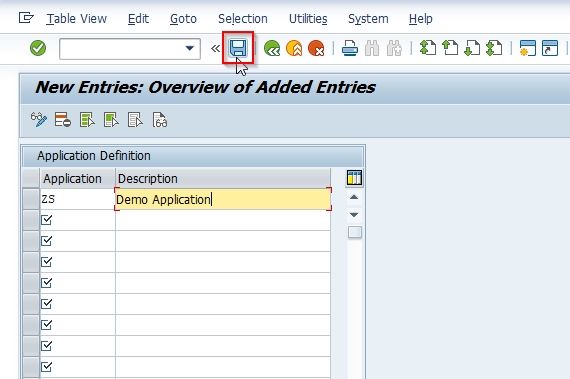The height and width of the screenshot is (379, 570).
Task: Save the new entries with the diskette icon
Action: click(x=238, y=48)
